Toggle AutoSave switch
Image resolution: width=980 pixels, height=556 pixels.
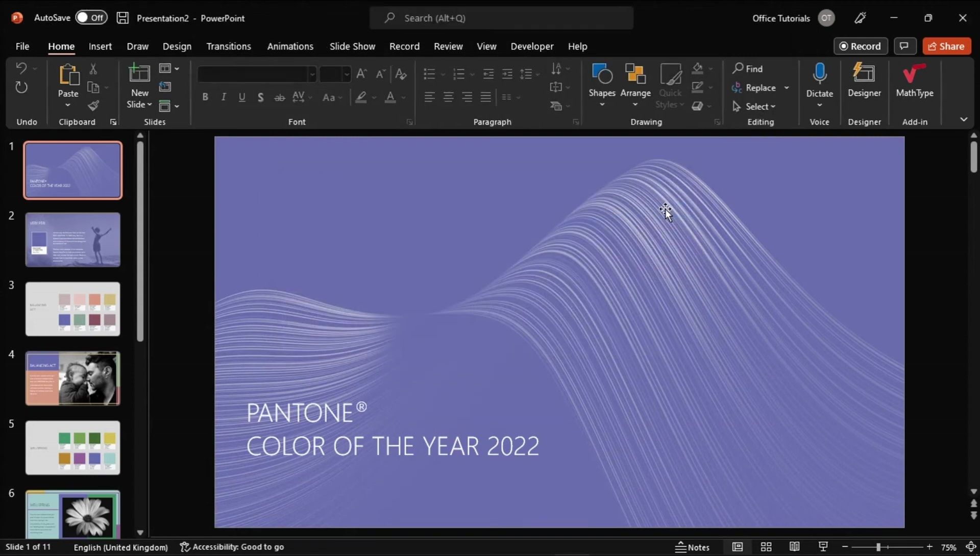click(x=91, y=17)
